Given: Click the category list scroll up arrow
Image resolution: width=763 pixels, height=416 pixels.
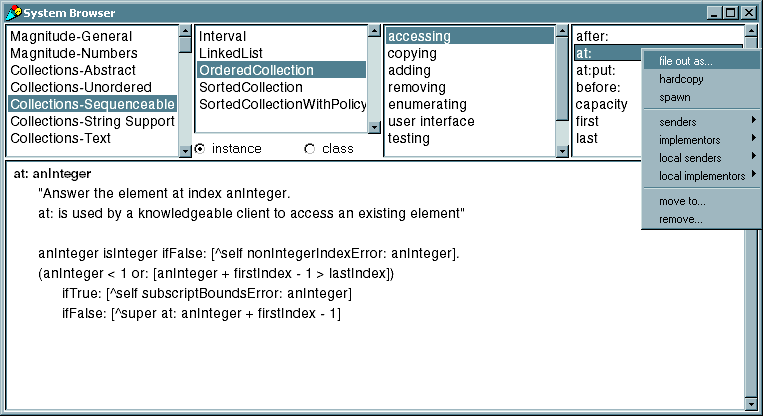Looking at the screenshot, I should [184, 31].
